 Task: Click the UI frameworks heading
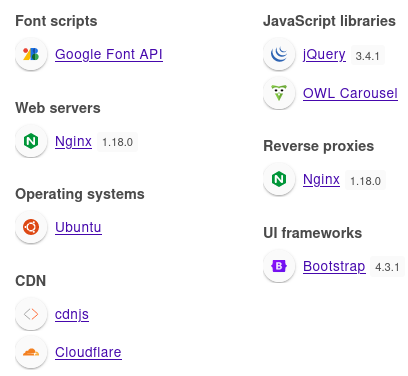pyautogui.click(x=313, y=233)
